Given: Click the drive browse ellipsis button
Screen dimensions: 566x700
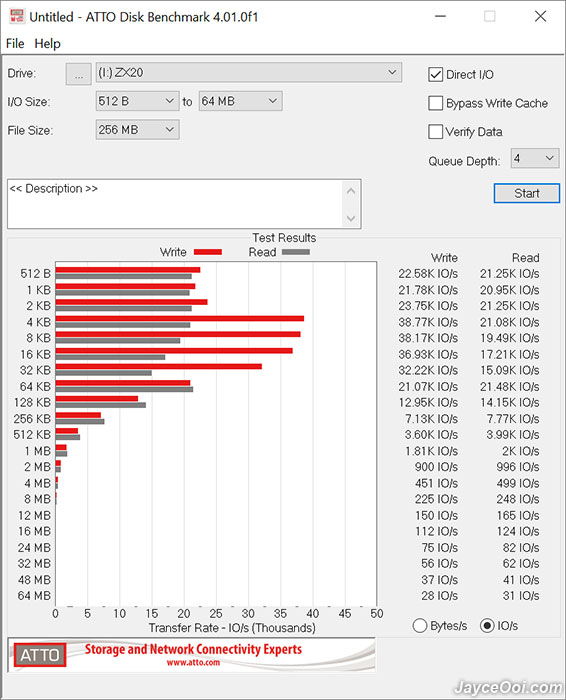Looking at the screenshot, I should (x=79, y=74).
